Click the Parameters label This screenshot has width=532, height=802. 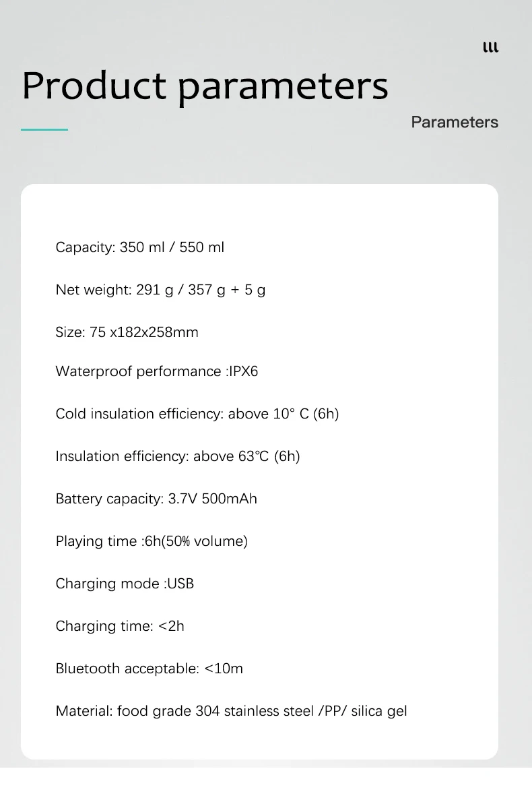coord(455,122)
